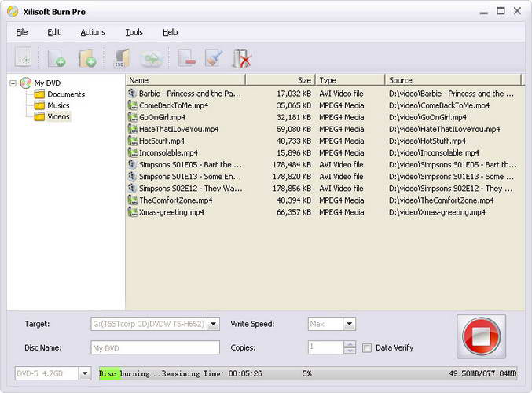
Task: Click the Xilisoft Burn Pro logo icon
Action: point(13,11)
